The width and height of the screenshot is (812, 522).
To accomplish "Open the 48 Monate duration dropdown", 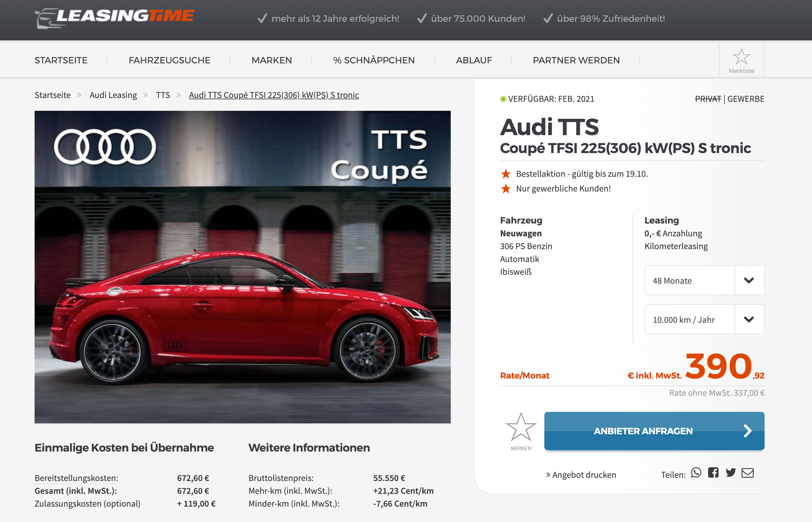I will [704, 280].
